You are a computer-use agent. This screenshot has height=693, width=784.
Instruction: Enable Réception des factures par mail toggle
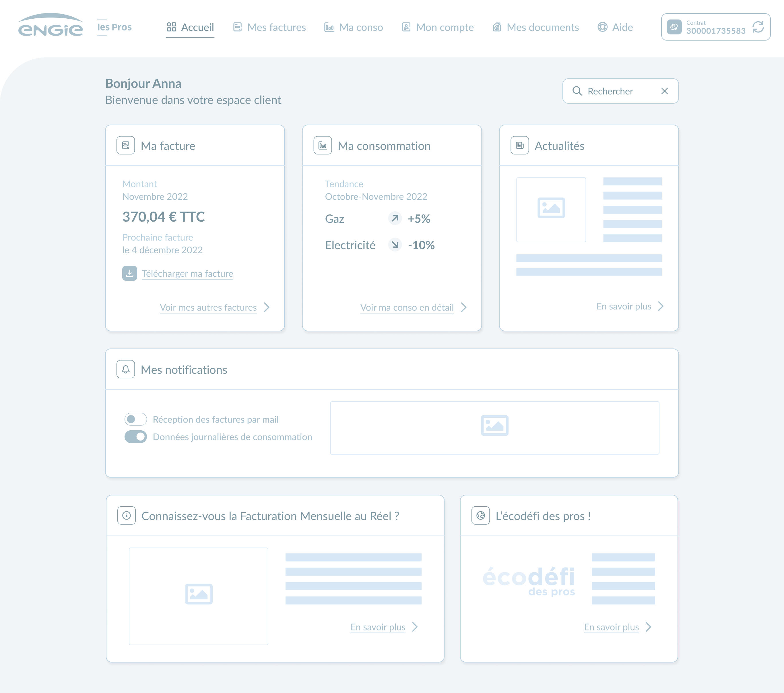[x=135, y=419]
